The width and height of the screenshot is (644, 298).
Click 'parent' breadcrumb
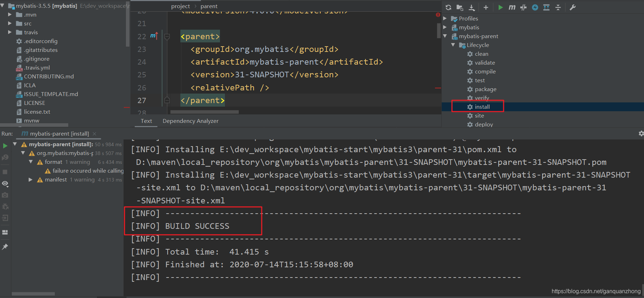tap(209, 6)
